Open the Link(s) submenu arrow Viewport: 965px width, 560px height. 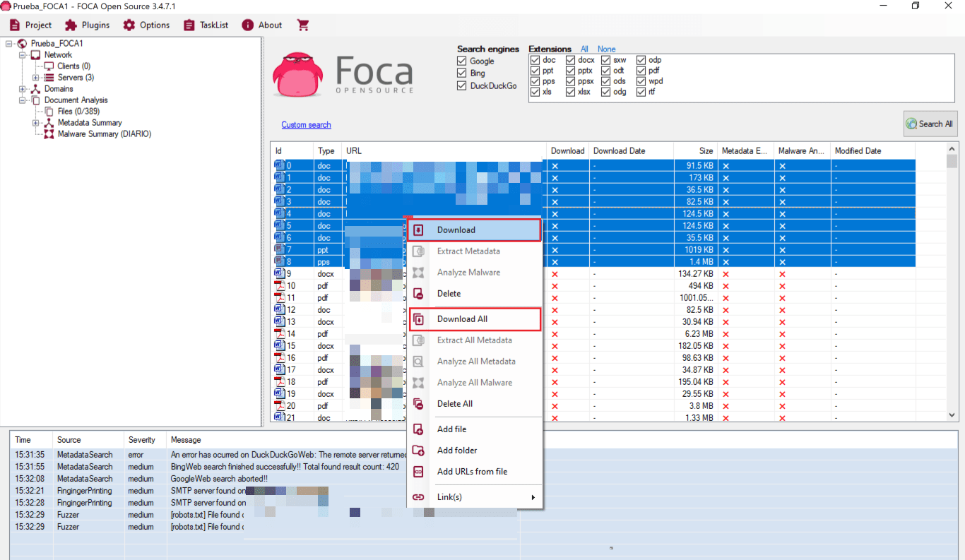[533, 496]
